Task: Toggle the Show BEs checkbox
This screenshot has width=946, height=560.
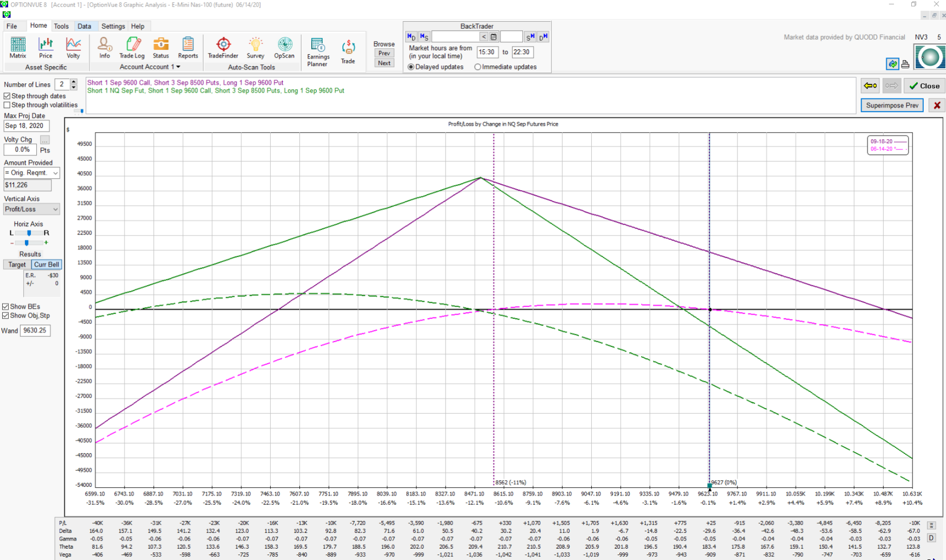Action: pyautogui.click(x=5, y=307)
